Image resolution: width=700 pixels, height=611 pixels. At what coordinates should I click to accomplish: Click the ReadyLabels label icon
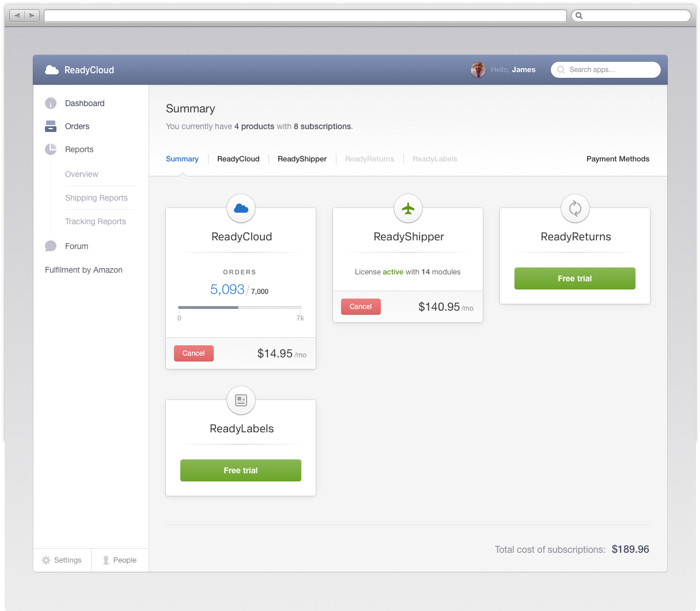(241, 400)
